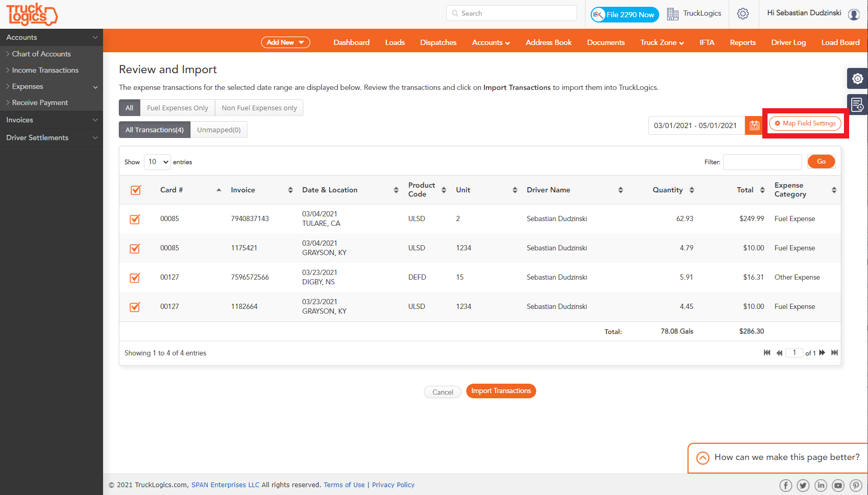The image size is (868, 495).
Task: Sort table by Expense Category arrows
Action: tap(834, 190)
